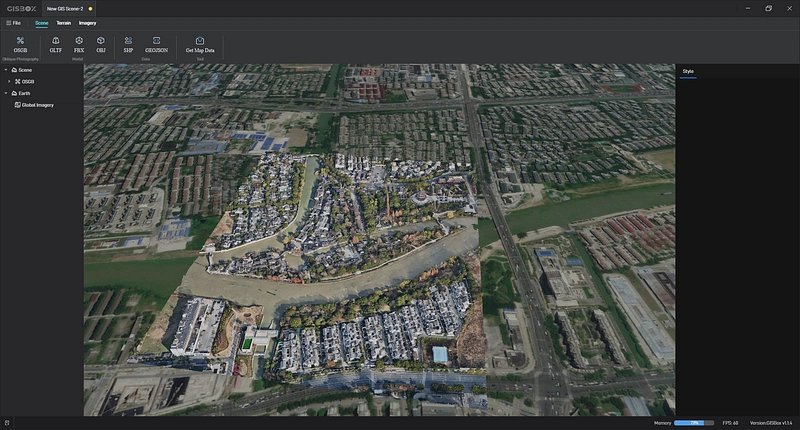The image size is (800, 430).
Task: Click the FPS: 60 status text
Action: (x=730, y=423)
